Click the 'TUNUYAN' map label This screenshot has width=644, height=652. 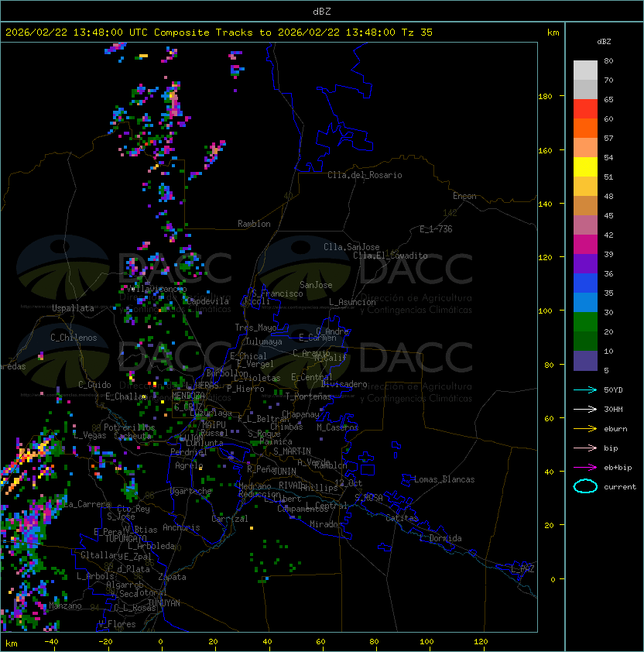[x=164, y=603]
